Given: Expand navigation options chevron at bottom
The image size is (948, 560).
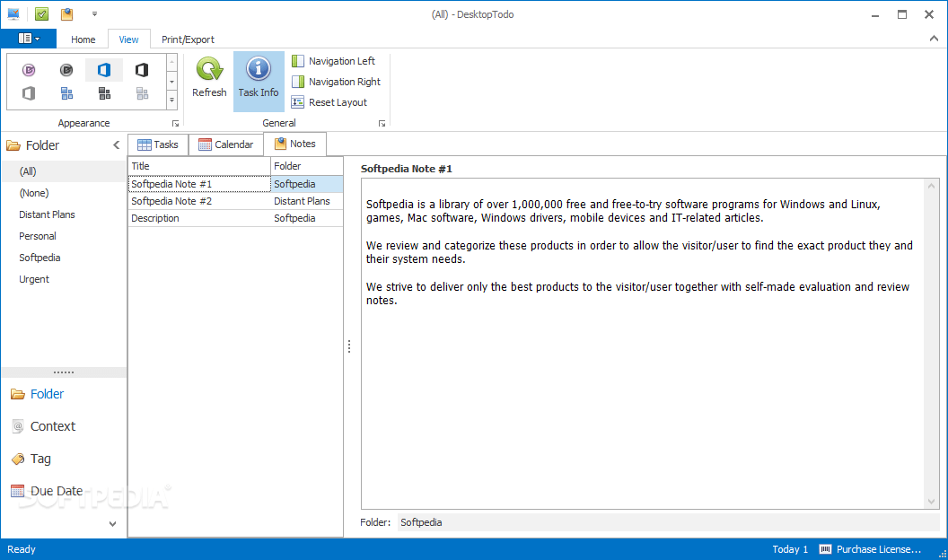Looking at the screenshot, I should click(x=112, y=524).
